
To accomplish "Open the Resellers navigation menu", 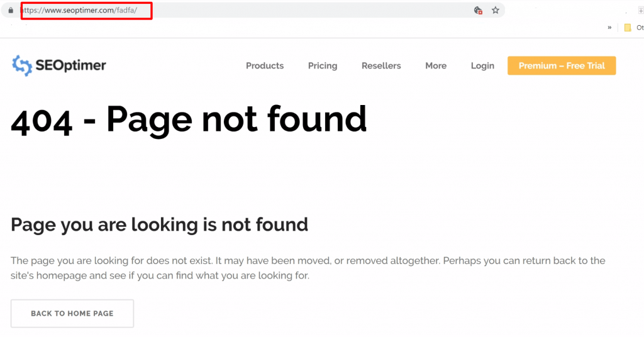I will (x=381, y=66).
